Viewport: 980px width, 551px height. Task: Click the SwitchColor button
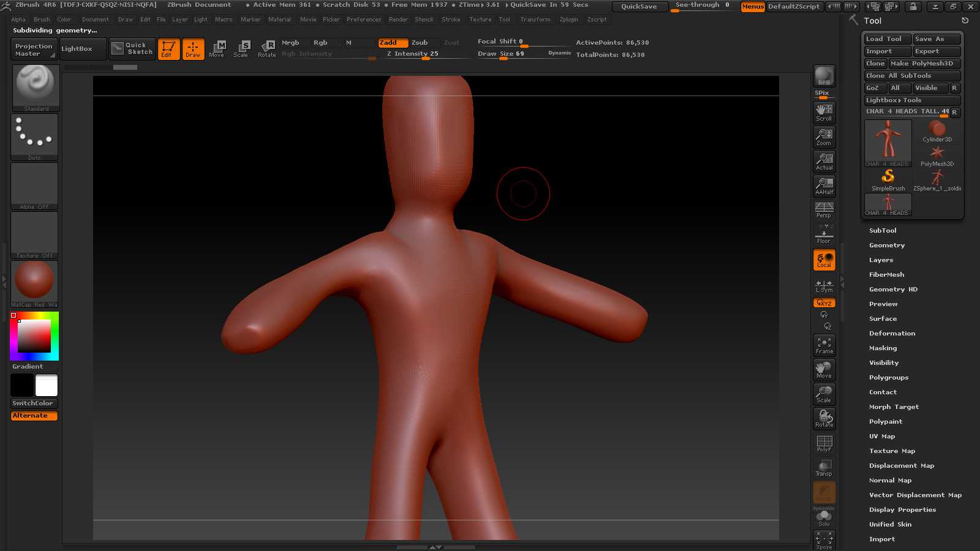[34, 403]
